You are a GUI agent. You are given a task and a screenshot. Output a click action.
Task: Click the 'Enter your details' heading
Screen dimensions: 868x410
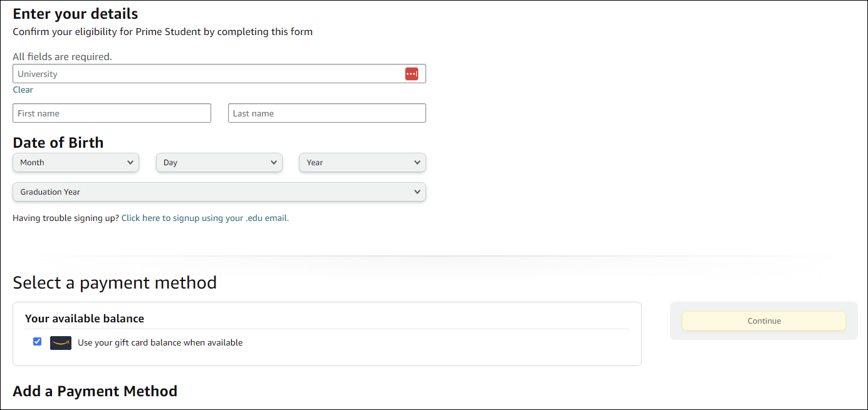tap(76, 14)
